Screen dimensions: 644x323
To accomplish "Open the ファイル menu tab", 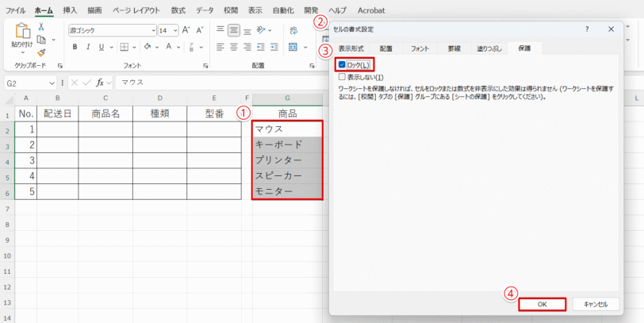I will point(15,10).
